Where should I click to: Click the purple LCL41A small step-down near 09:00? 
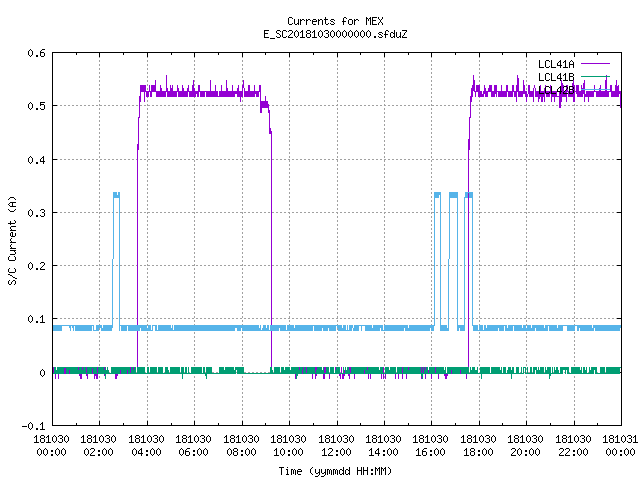(x=265, y=106)
